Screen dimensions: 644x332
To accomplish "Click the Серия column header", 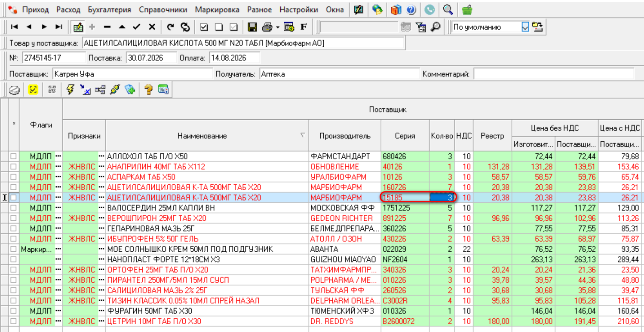I will (405, 136).
